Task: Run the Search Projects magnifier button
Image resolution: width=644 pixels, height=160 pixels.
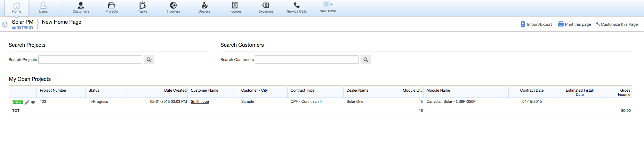Action: click(x=149, y=60)
